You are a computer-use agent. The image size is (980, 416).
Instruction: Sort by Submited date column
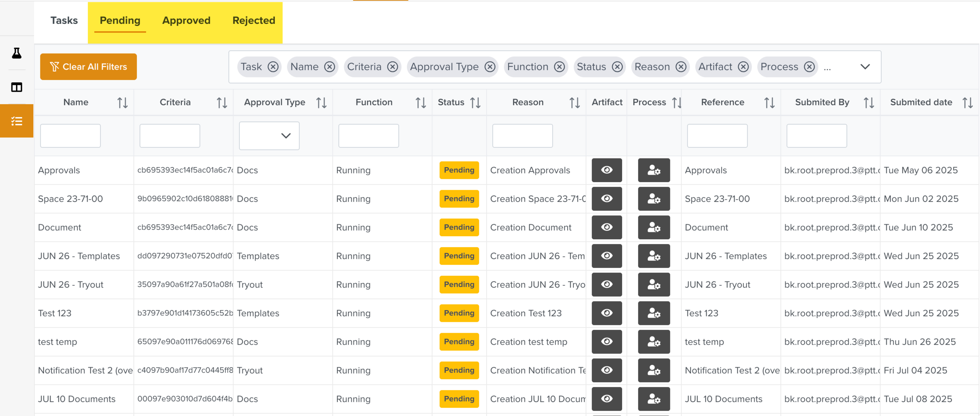(x=967, y=103)
